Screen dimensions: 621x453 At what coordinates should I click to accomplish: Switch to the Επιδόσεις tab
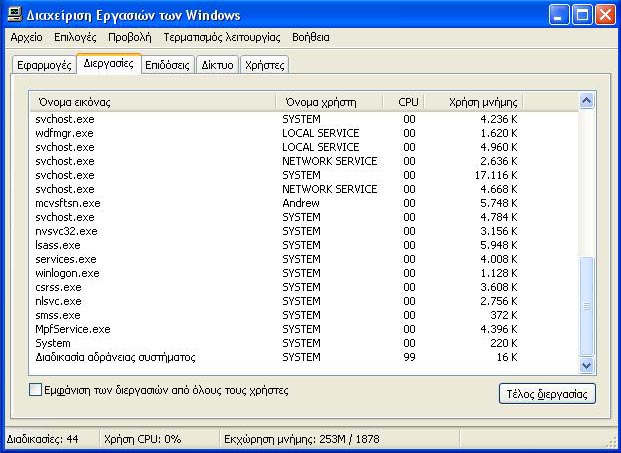167,65
